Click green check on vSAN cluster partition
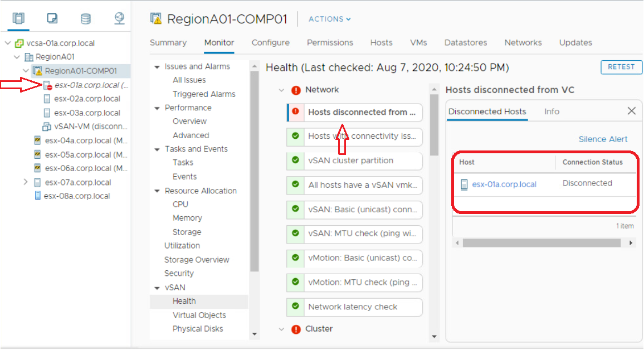 295,160
